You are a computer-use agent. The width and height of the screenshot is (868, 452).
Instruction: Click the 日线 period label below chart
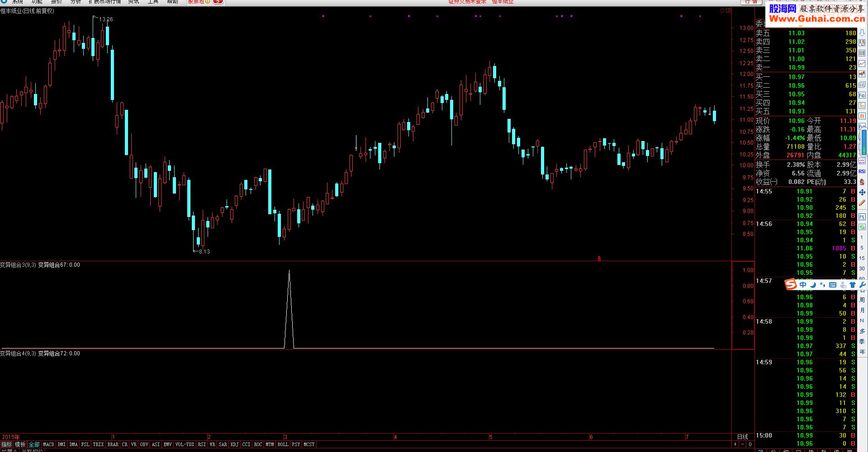(x=743, y=437)
